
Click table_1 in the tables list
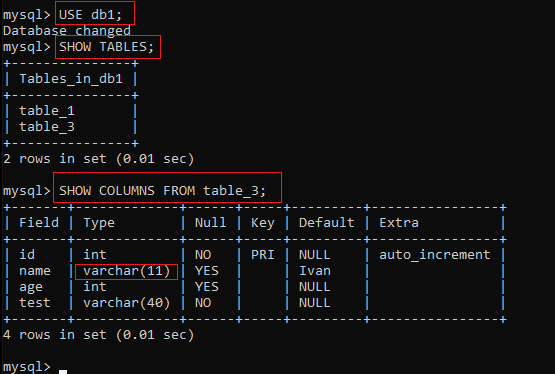(47, 111)
